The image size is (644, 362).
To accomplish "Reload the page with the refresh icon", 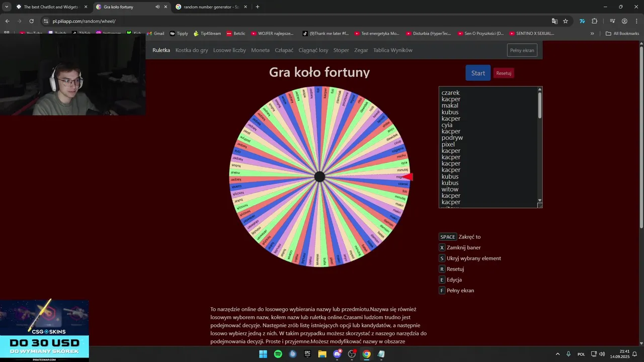I will (31, 21).
